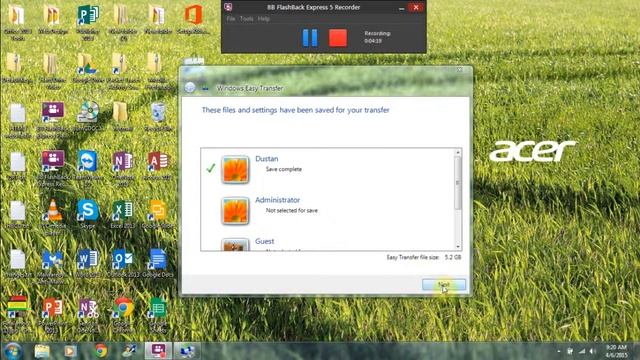Switch to FlashBack Recorder taskbar button
This screenshot has width=640, height=360.
pos(158,351)
